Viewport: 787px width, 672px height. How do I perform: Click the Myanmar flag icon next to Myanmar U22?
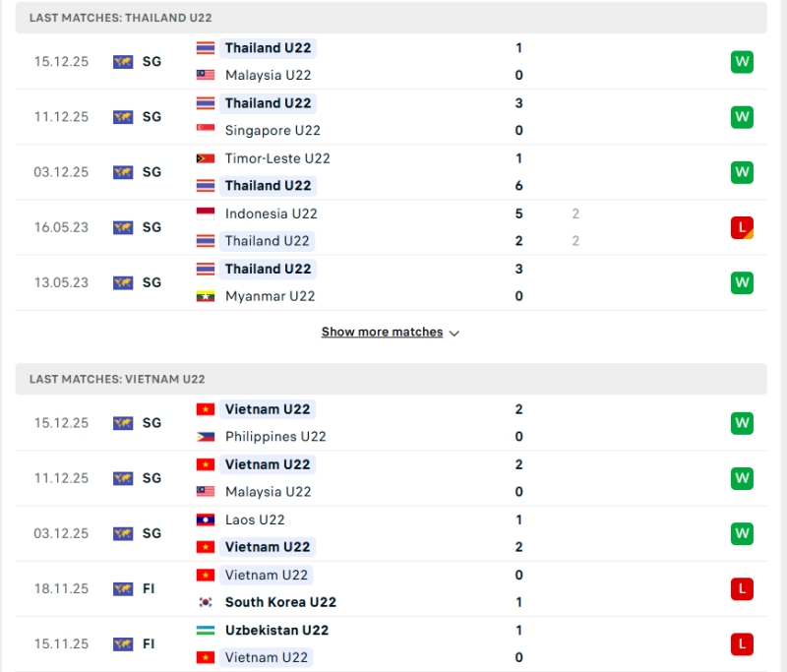[x=205, y=296]
